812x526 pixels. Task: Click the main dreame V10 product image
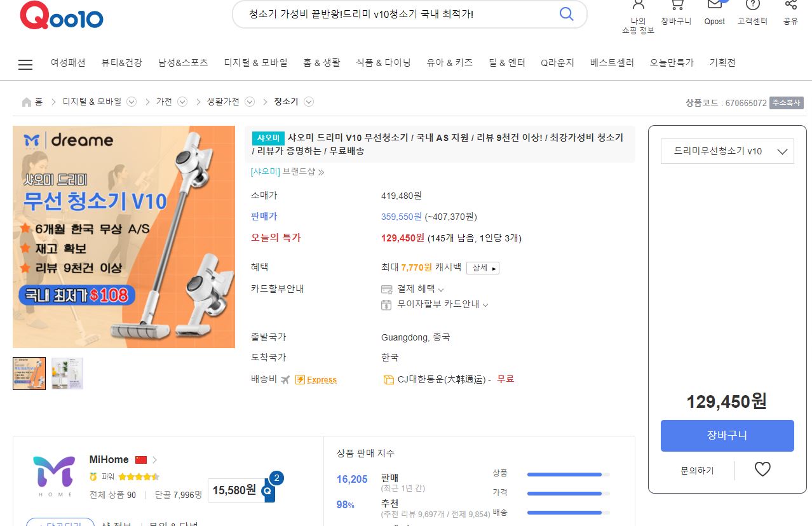[x=124, y=237]
